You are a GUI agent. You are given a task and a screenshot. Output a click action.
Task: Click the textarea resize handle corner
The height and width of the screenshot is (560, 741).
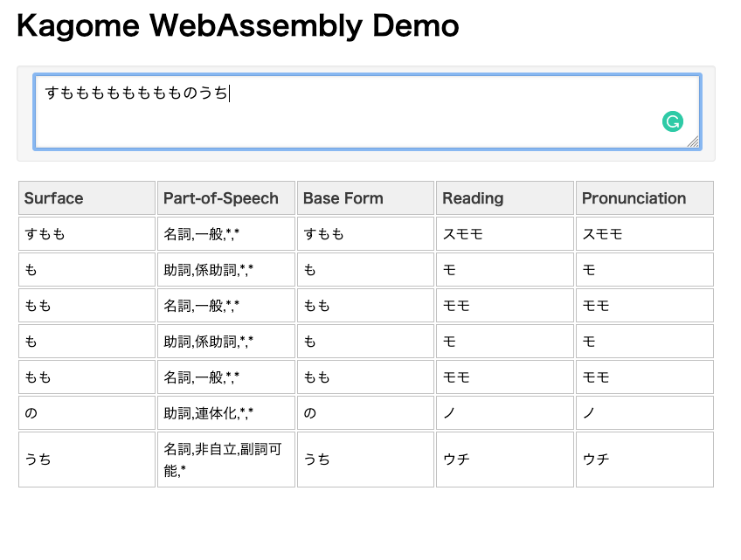coord(693,142)
